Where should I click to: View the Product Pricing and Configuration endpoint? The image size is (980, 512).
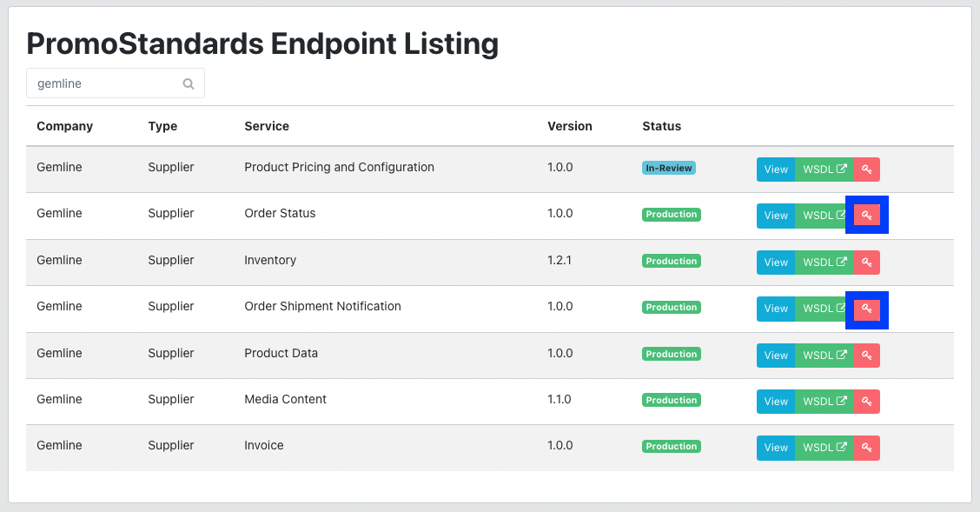tap(776, 170)
